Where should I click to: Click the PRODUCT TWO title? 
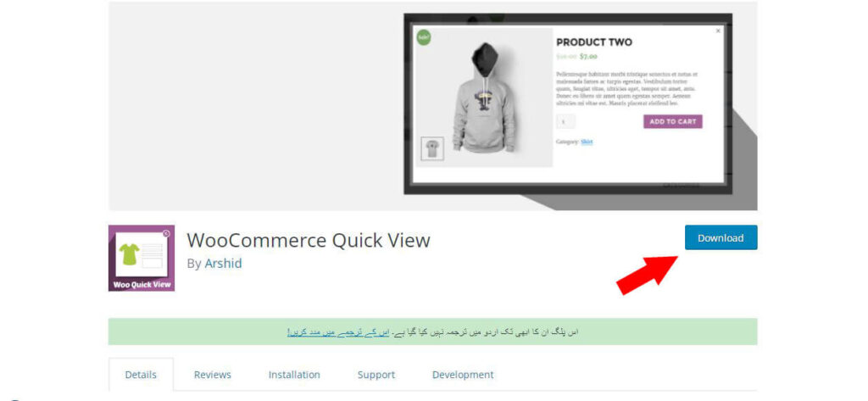(x=594, y=42)
